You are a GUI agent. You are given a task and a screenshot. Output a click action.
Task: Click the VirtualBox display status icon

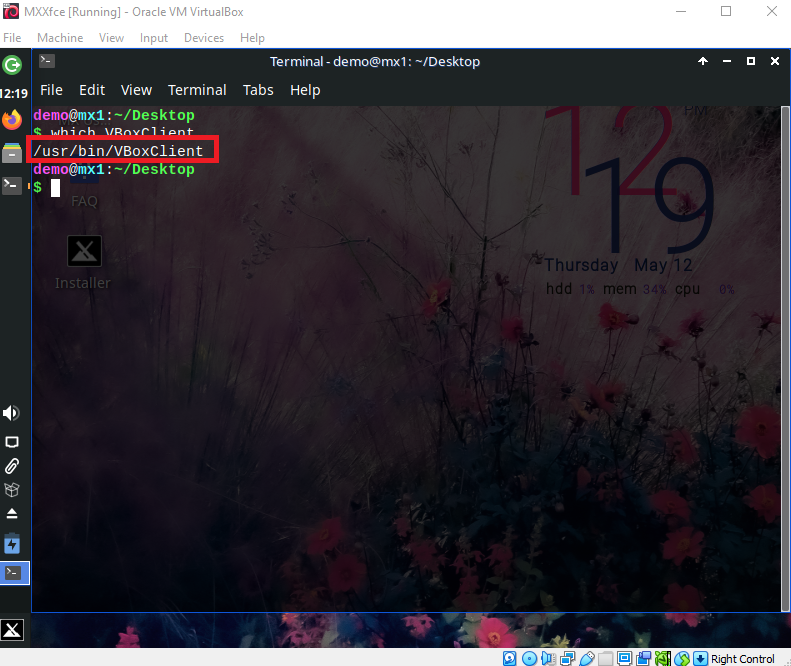click(x=625, y=658)
